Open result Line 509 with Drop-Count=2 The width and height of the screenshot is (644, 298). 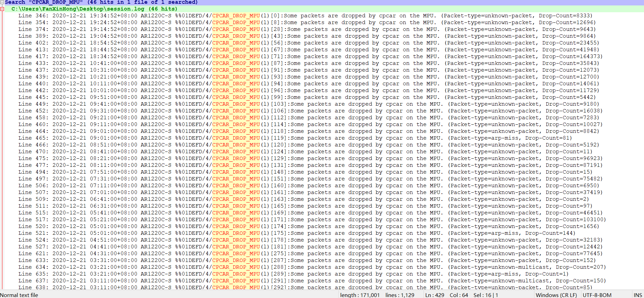(x=304, y=199)
